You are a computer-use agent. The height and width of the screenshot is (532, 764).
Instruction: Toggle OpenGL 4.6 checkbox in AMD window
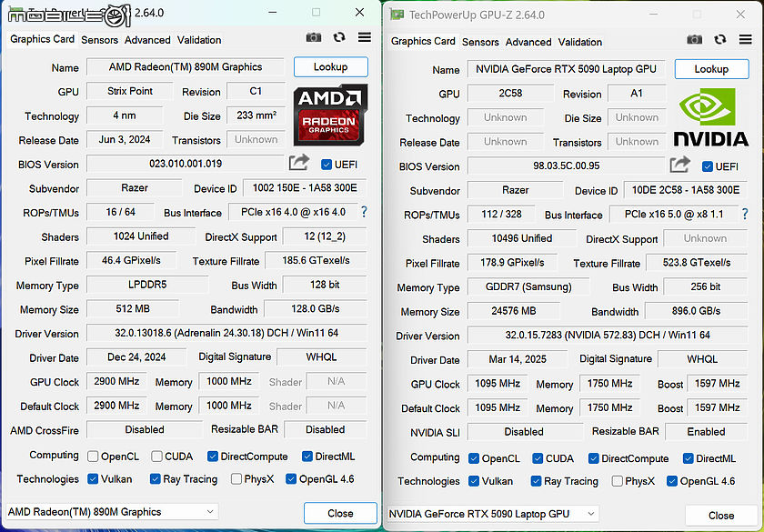291,479
